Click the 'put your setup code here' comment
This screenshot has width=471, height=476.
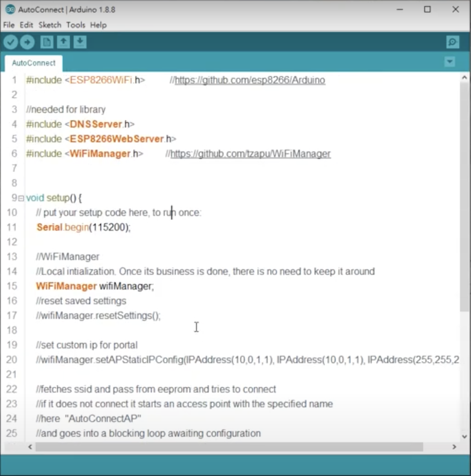[119, 213]
